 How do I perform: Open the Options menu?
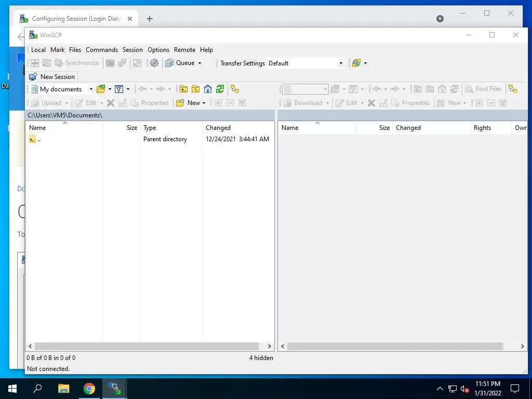[158, 50]
